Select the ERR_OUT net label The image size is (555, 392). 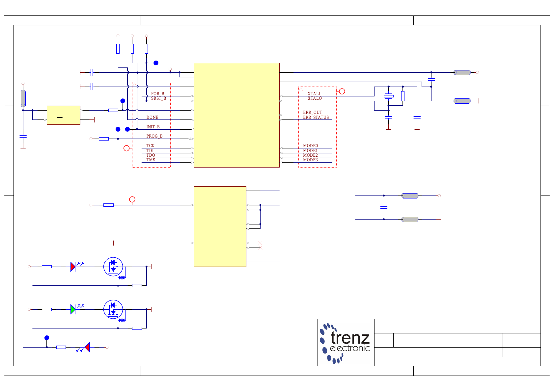tap(313, 113)
